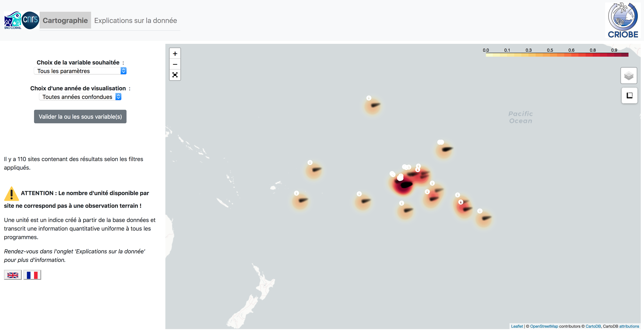Open the Leaflet attribution link
The height and width of the screenshot is (330, 644).
click(517, 326)
